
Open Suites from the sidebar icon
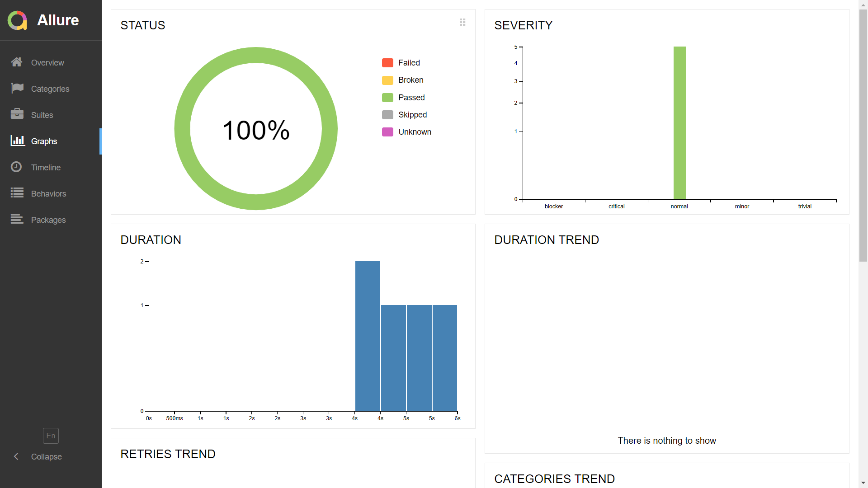[17, 115]
